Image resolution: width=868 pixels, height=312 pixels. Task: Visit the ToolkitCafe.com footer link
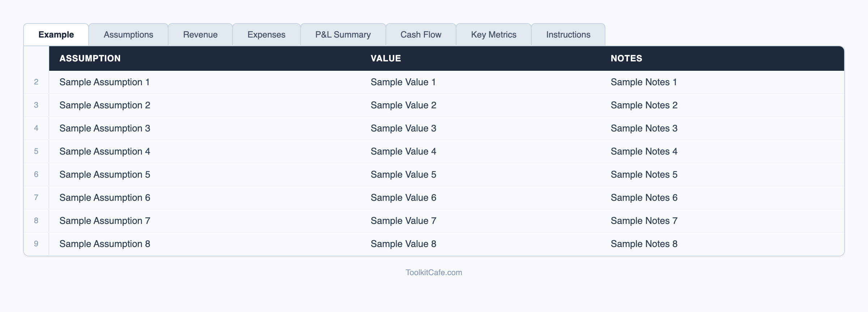point(434,273)
